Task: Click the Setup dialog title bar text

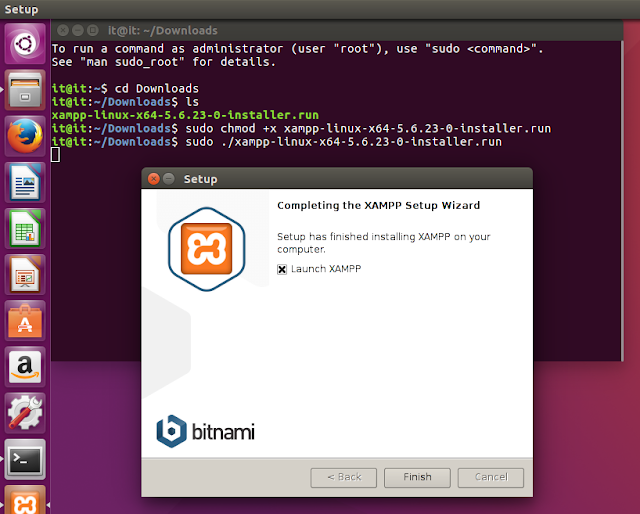Action: [x=200, y=179]
